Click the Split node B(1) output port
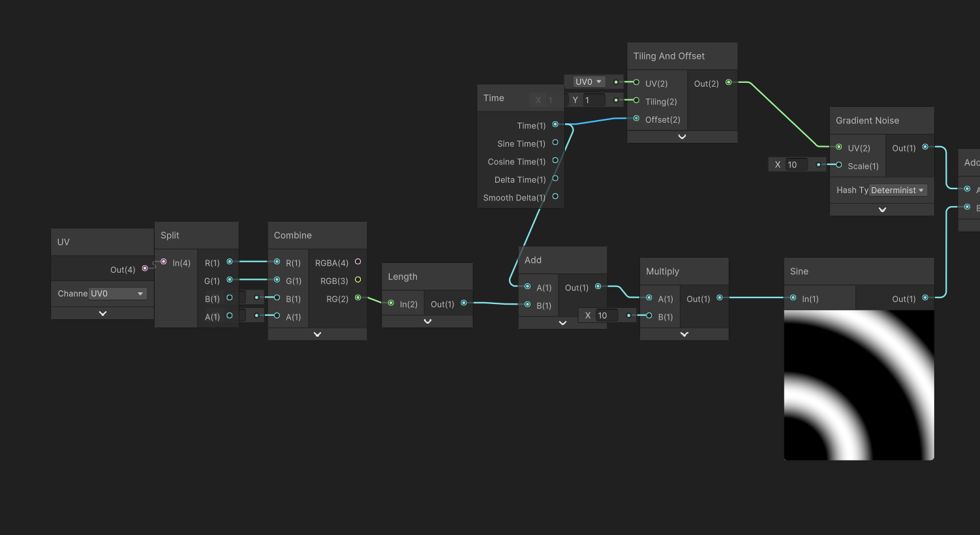980x535 pixels. (230, 298)
